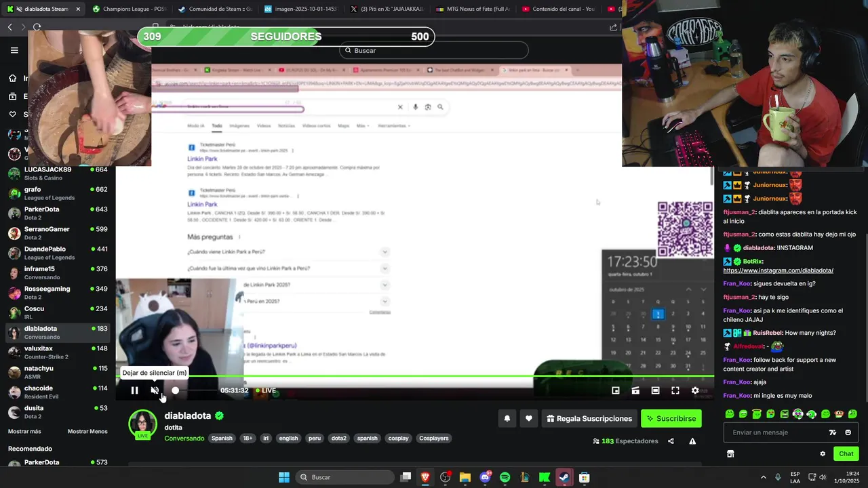Open Coscu IRL channel in sidebar
This screenshot has width=868, height=488.
coord(58,312)
